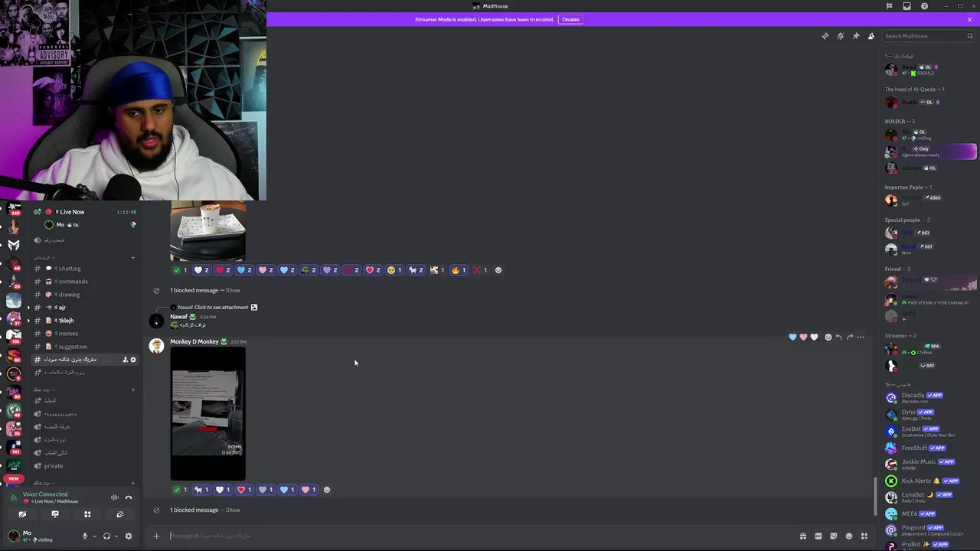Click Nawaf's click to see attachment reply
This screenshot has width=980, height=551.
pyautogui.click(x=220, y=307)
